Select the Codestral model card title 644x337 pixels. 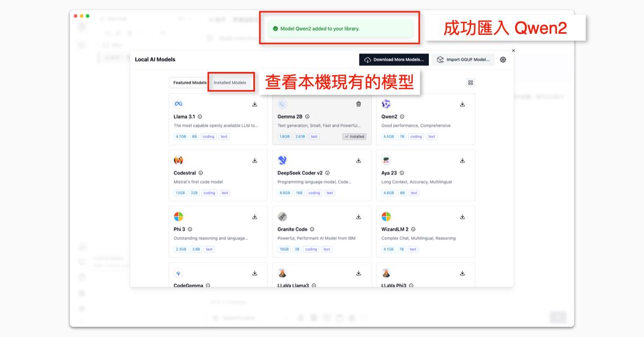pos(185,173)
